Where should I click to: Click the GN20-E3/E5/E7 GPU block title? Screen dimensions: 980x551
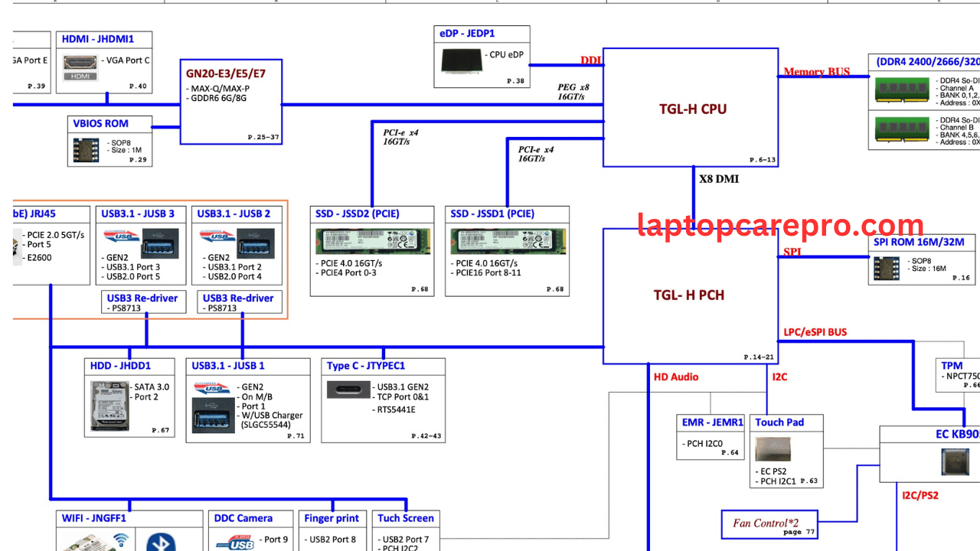click(226, 74)
